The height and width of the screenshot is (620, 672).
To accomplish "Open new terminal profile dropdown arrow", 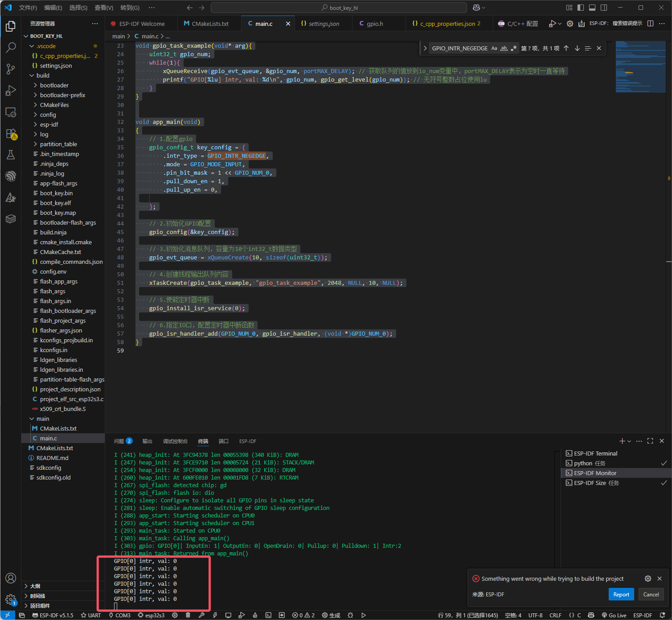I will 629,441.
